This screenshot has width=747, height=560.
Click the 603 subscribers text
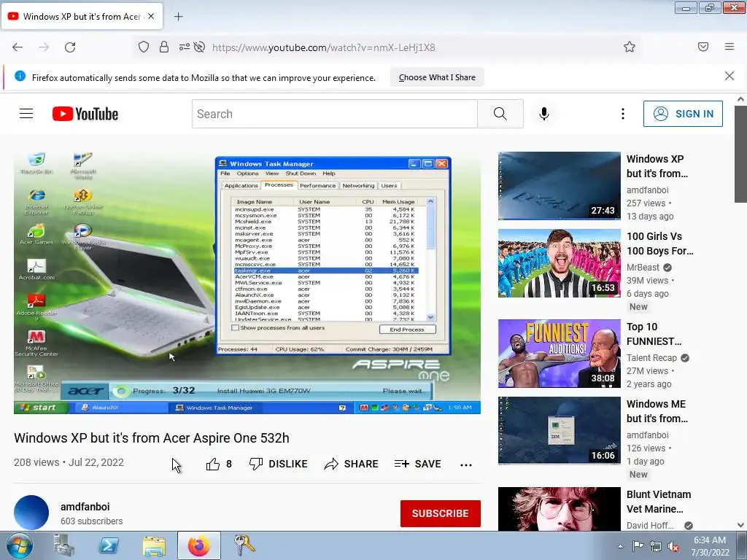point(91,521)
